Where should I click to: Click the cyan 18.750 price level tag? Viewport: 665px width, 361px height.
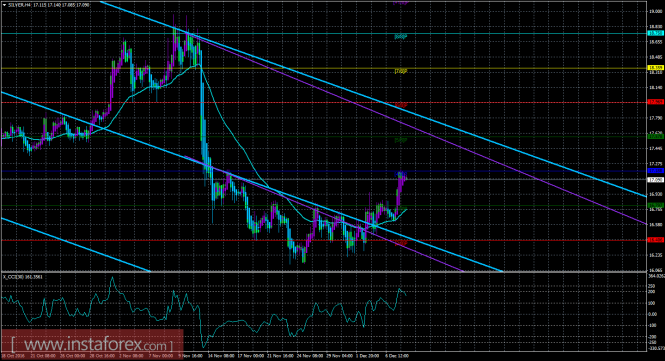click(655, 33)
